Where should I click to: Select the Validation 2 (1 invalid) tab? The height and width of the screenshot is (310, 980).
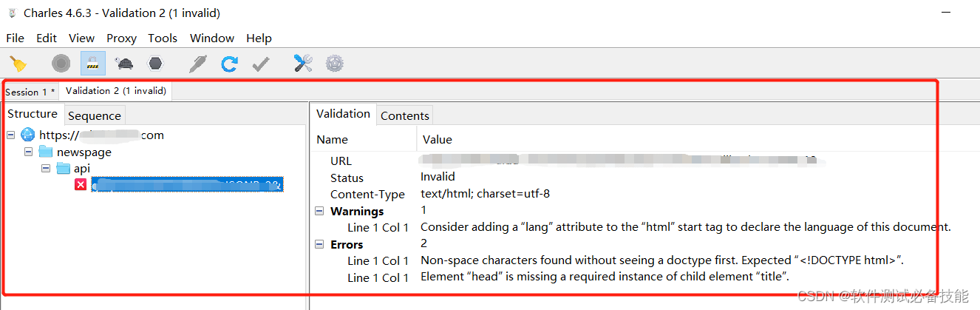click(x=116, y=91)
